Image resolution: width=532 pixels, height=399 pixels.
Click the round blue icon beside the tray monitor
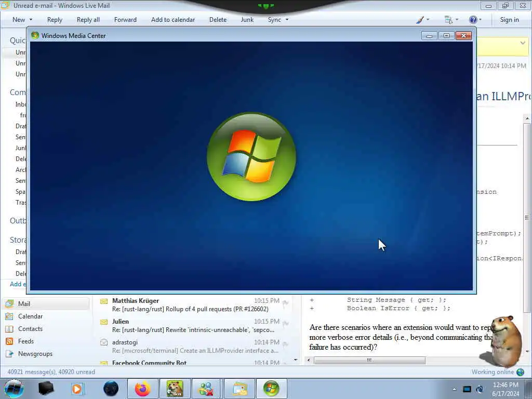pyautogui.click(x=480, y=389)
